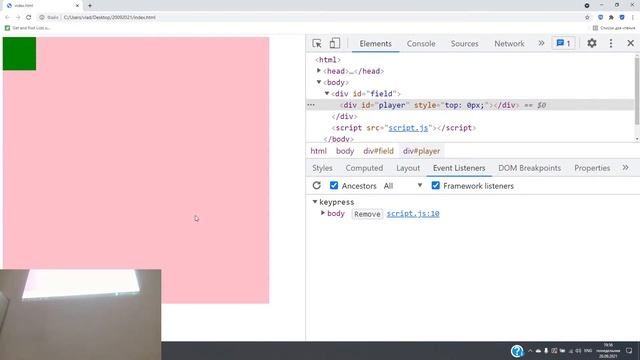The width and height of the screenshot is (640, 360).
Task: Collapse the keypress listener group
Action: pos(315,202)
